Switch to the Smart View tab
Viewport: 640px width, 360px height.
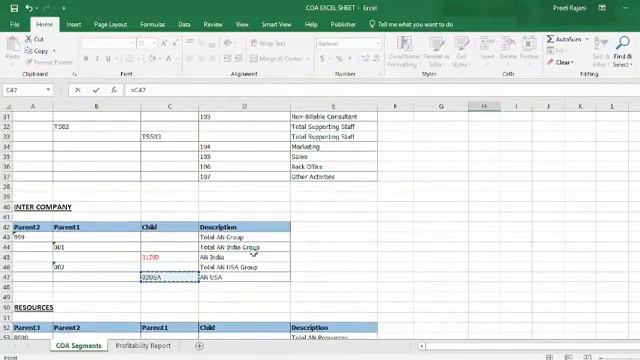[x=276, y=24]
